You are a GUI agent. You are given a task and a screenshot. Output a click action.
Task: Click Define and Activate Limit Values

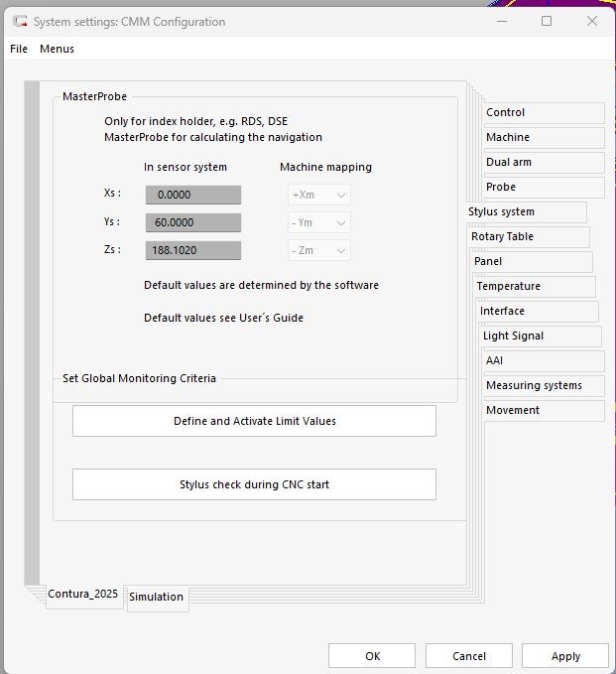click(x=254, y=421)
